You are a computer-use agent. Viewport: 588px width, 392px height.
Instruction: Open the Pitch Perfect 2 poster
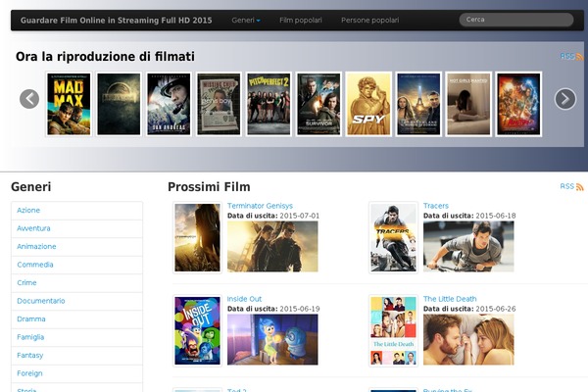[269, 104]
